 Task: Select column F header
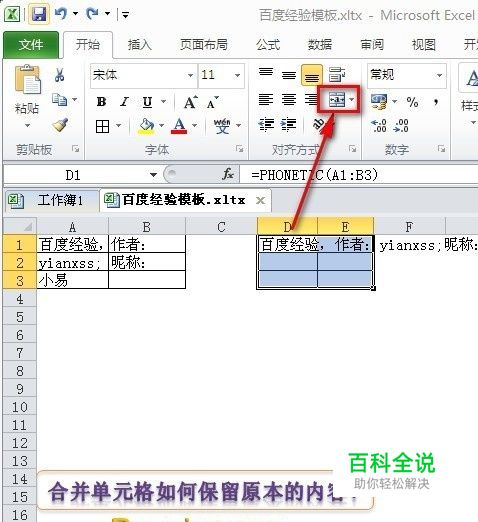click(x=409, y=226)
